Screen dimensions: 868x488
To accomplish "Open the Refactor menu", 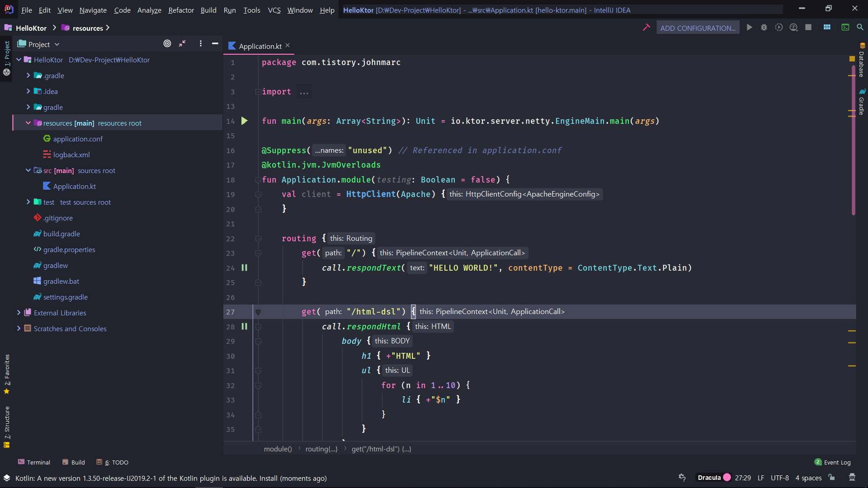I will click(181, 10).
